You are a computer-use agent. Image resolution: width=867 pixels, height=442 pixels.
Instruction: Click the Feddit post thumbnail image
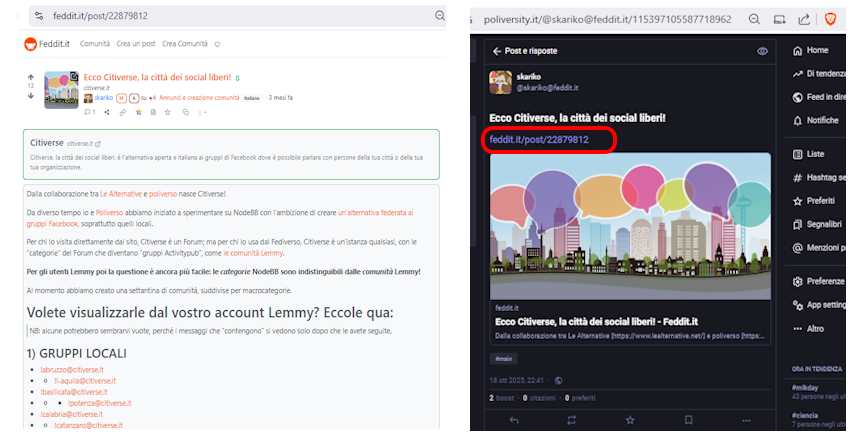coord(62,89)
